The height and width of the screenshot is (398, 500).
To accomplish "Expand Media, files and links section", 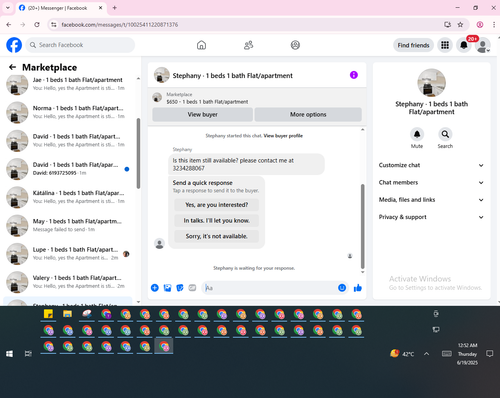I will click(431, 200).
